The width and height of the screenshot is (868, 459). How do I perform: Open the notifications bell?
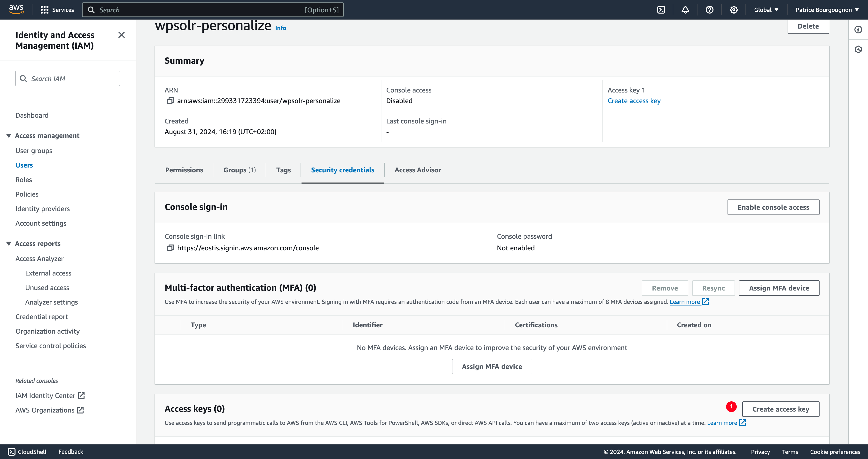coord(685,10)
